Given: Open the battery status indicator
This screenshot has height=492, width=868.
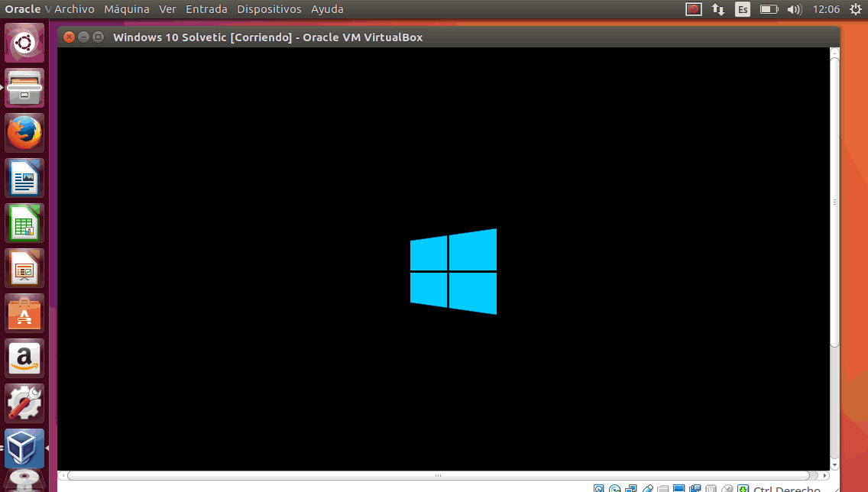Looking at the screenshot, I should (769, 9).
